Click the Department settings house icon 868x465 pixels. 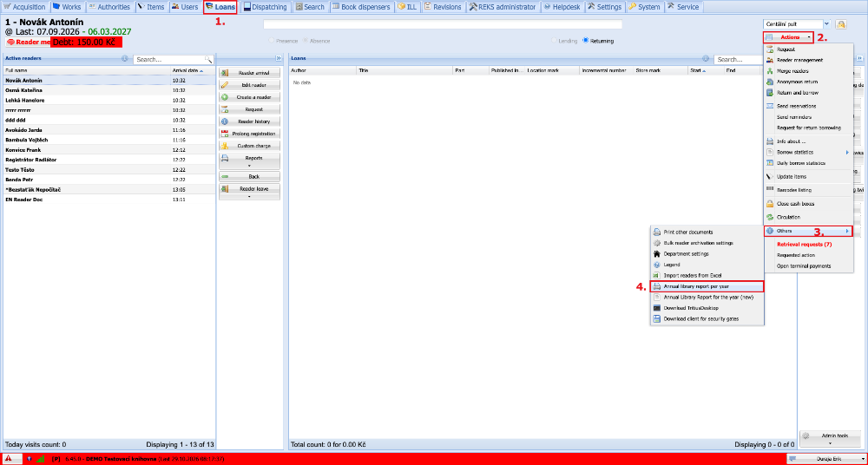click(656, 253)
